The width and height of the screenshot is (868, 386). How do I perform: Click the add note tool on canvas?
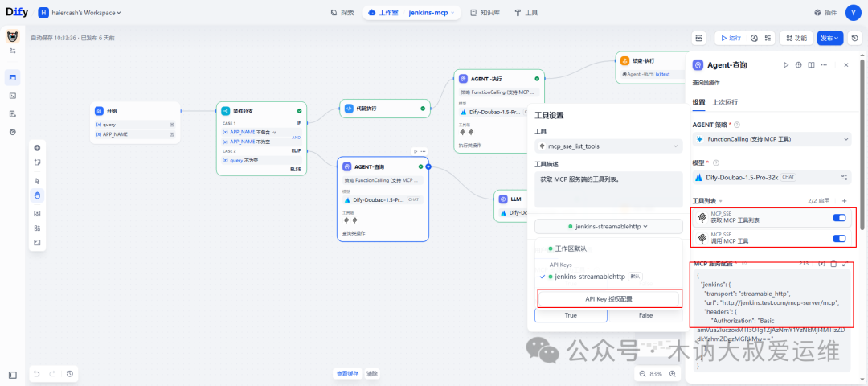[37, 162]
